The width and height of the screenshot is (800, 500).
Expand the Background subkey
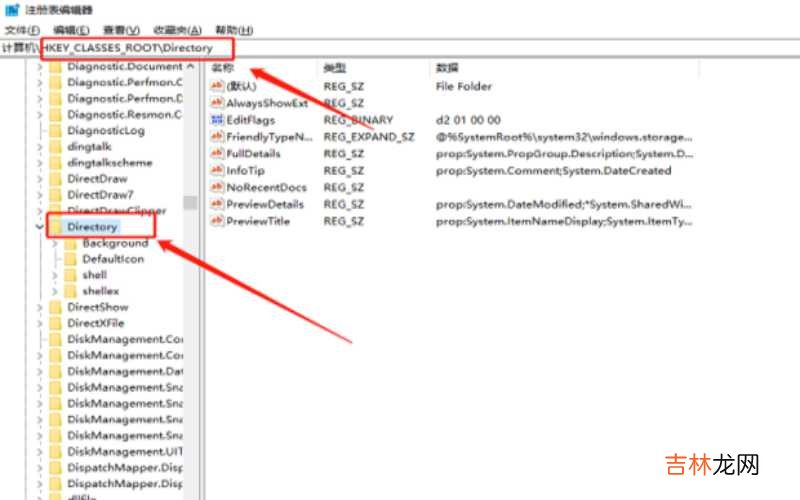click(x=55, y=243)
